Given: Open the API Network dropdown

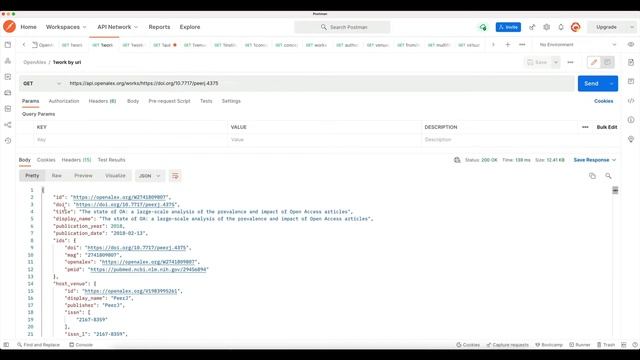Looking at the screenshot, I should [118, 27].
